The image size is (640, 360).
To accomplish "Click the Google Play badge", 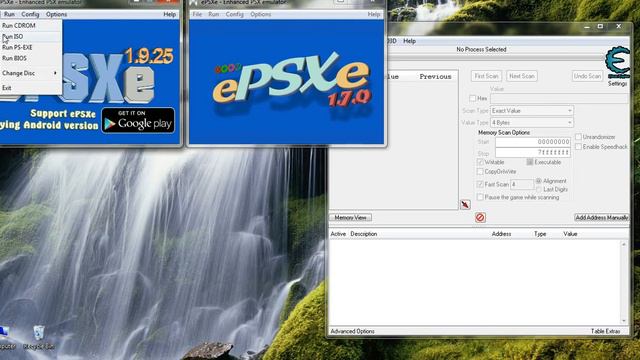I will tap(138, 120).
